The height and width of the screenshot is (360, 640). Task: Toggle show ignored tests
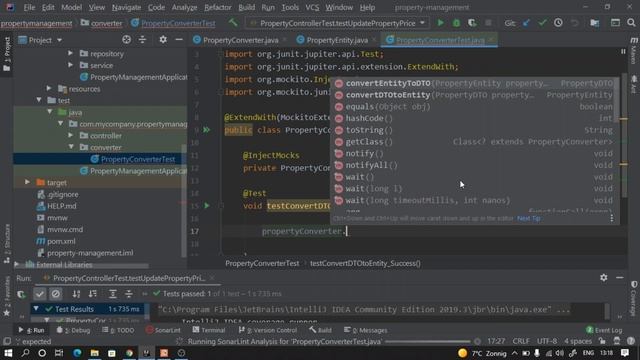[56, 293]
